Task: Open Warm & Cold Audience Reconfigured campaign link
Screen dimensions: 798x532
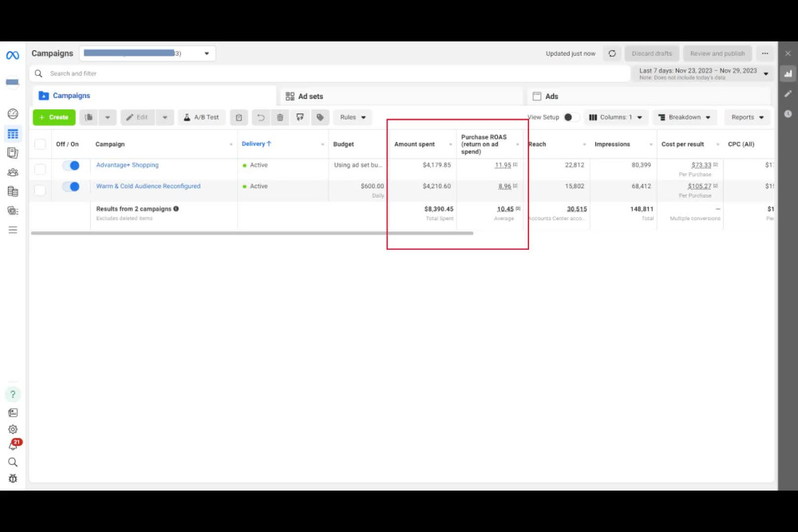Action: pyautogui.click(x=148, y=186)
